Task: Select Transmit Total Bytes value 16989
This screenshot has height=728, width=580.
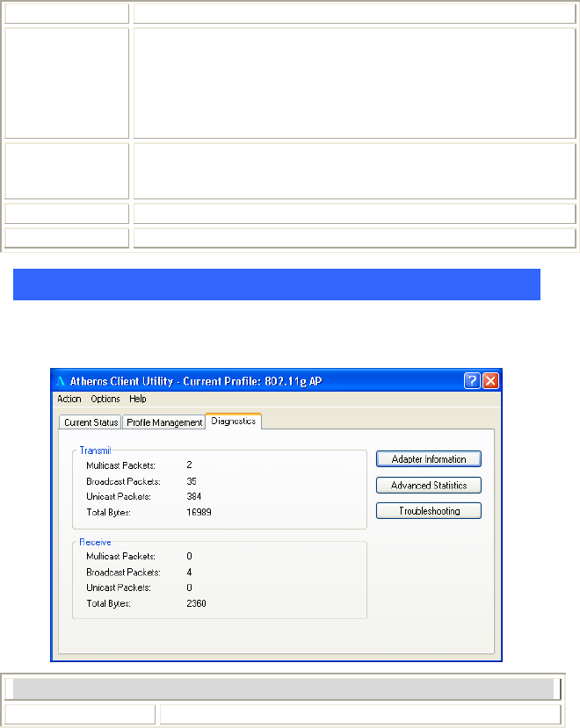Action: click(x=199, y=512)
